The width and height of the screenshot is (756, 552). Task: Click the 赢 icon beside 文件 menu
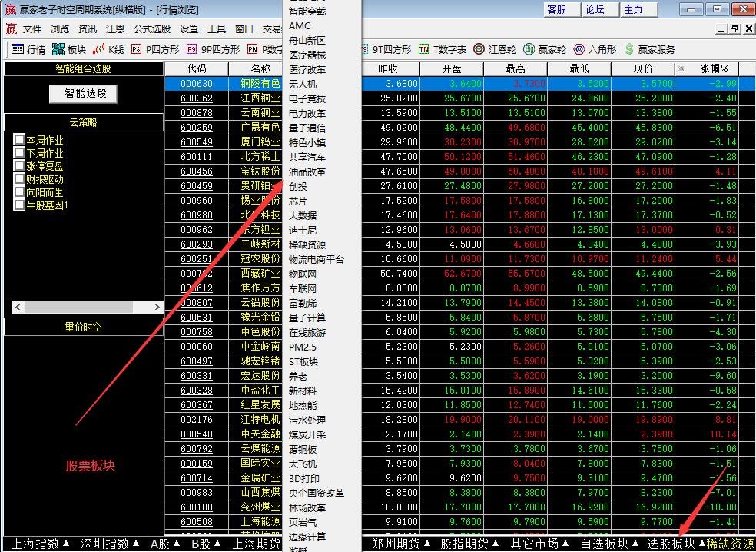[11, 29]
